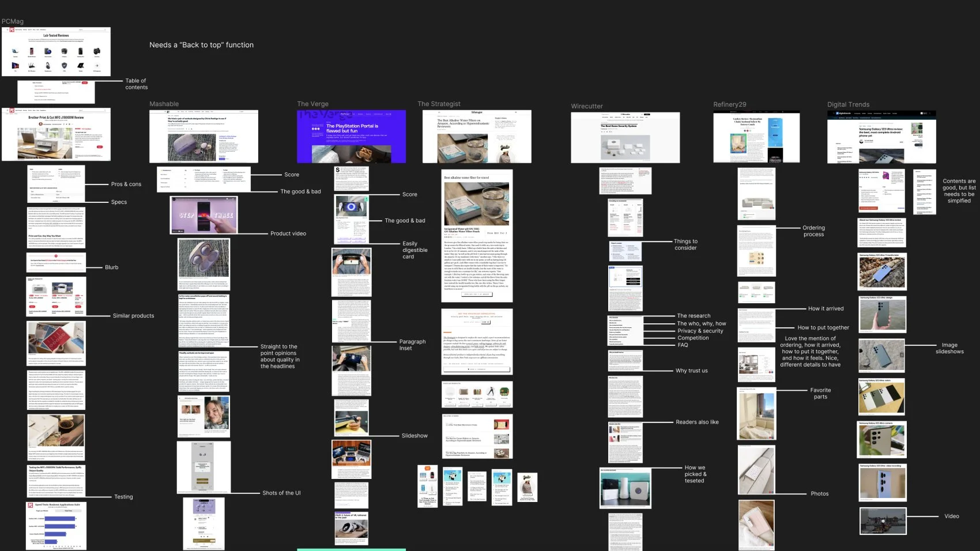Click the 'Things to consider' annotation

pos(686,244)
